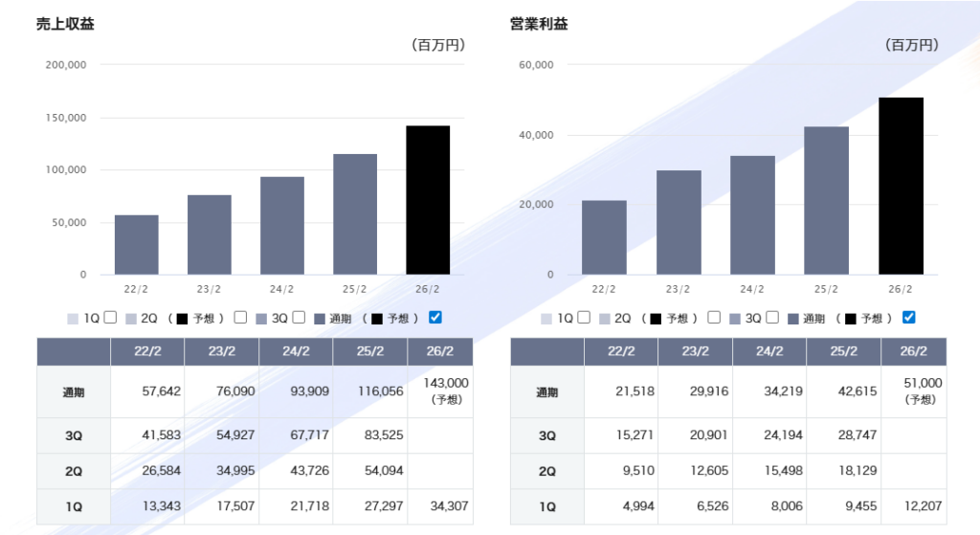980x535 pixels.
Task: Click the 25/2 bar in the 営業利益 chart
Action: tap(826, 200)
